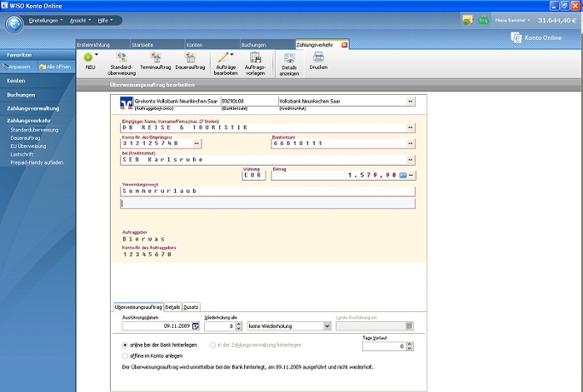Click Alle öffnen in Favoriten
This screenshot has width=583, height=392.
56,67
